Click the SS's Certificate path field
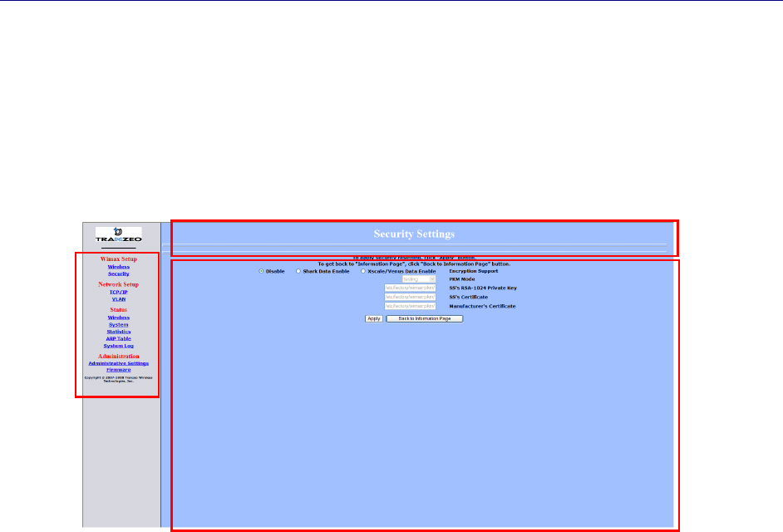This screenshot has height=532, width=783. [410, 297]
